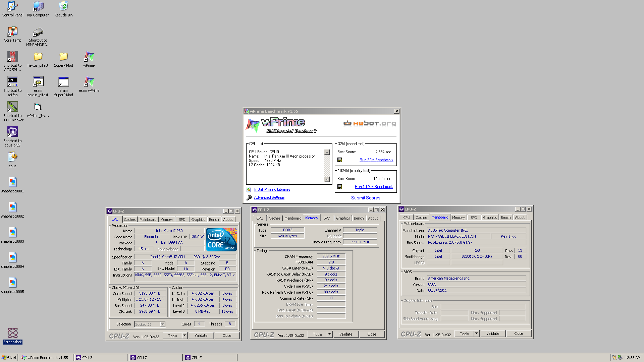This screenshot has width=644, height=362.
Task: Click Close button in the Memory window
Action: [x=372, y=334]
